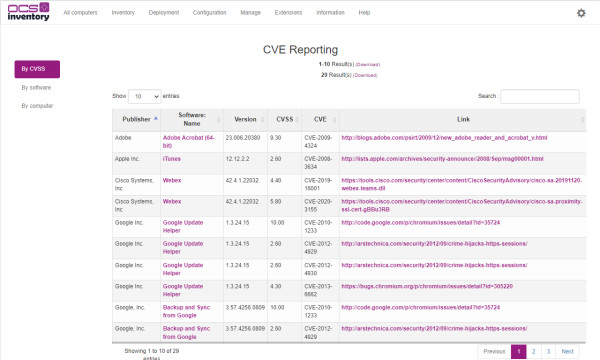Open Backup and Sync for CVE-2010-1233
600x360 pixels.
pos(186,311)
